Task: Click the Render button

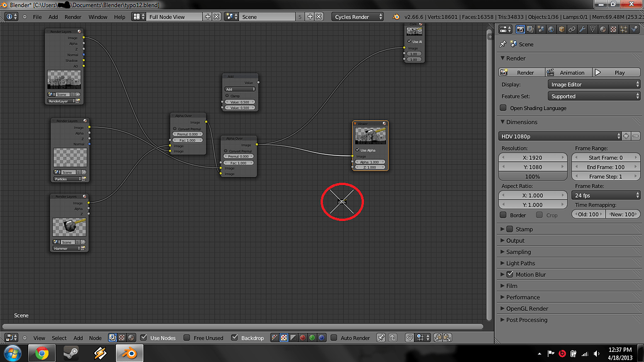Action: coord(521,72)
